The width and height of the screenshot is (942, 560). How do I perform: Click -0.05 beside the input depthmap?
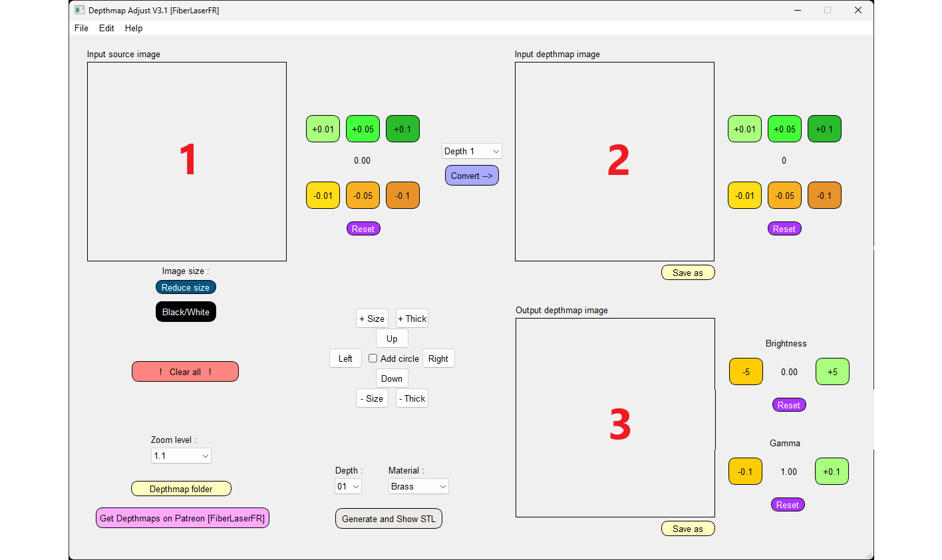tap(785, 196)
